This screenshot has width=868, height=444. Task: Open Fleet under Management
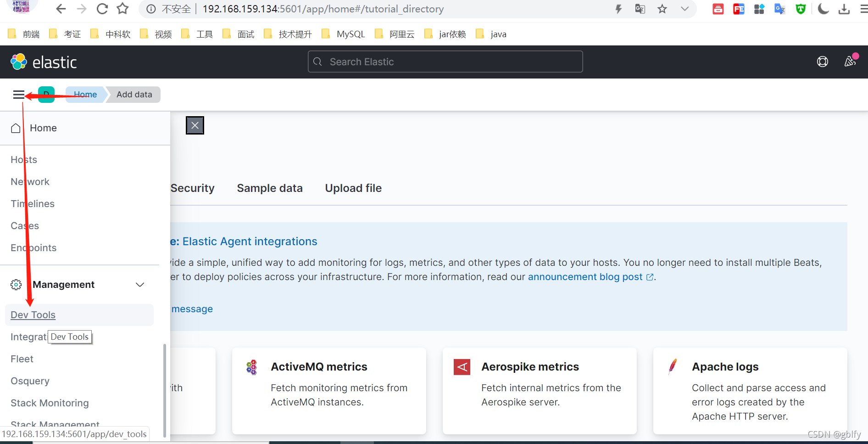[x=22, y=359]
